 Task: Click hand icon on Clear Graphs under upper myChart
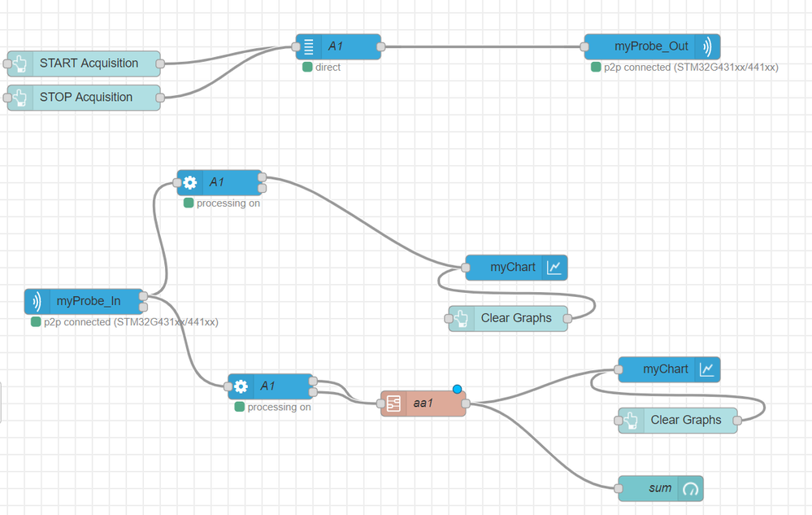(x=461, y=318)
